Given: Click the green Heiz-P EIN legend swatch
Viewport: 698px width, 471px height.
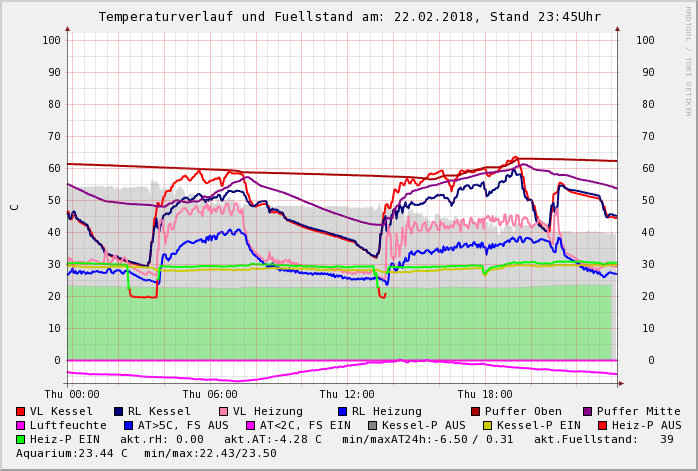Looking at the screenshot, I should [20, 439].
